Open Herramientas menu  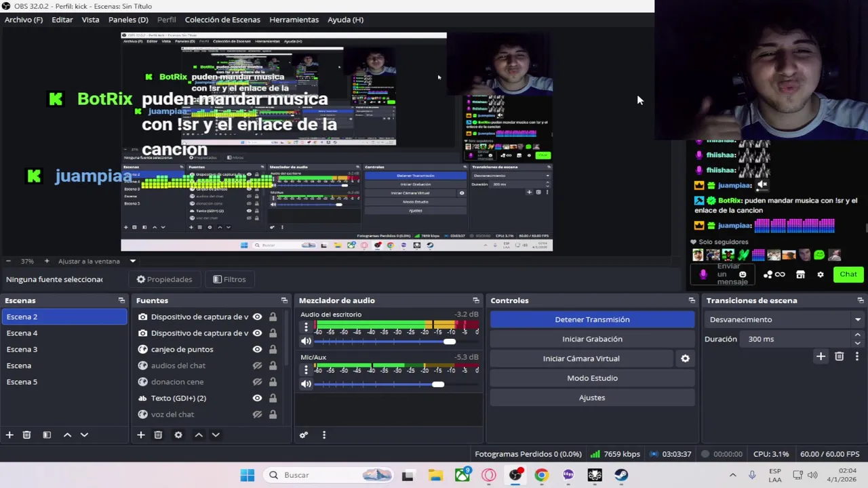(x=294, y=20)
